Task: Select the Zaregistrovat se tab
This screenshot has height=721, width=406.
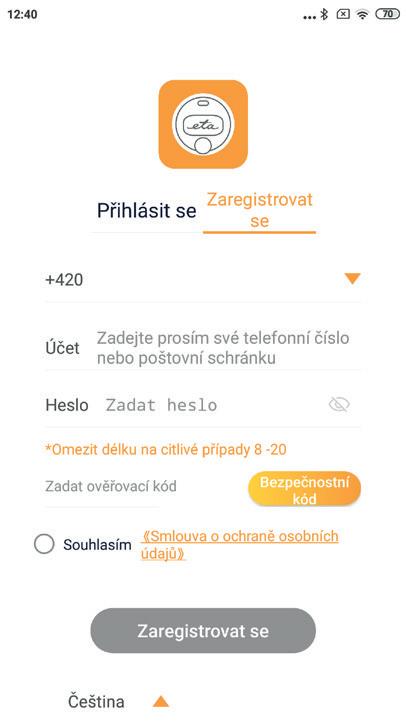Action: 259,210
